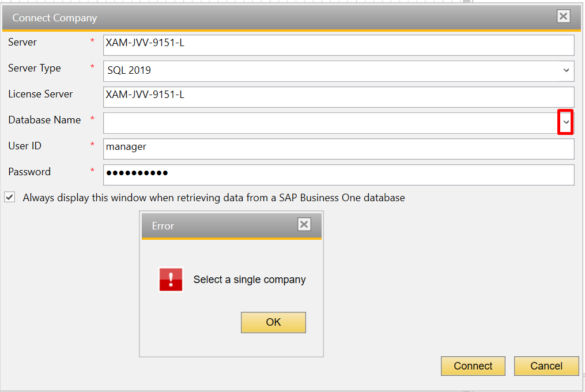
Task: Click the red exclamation error icon
Action: pyautogui.click(x=171, y=280)
